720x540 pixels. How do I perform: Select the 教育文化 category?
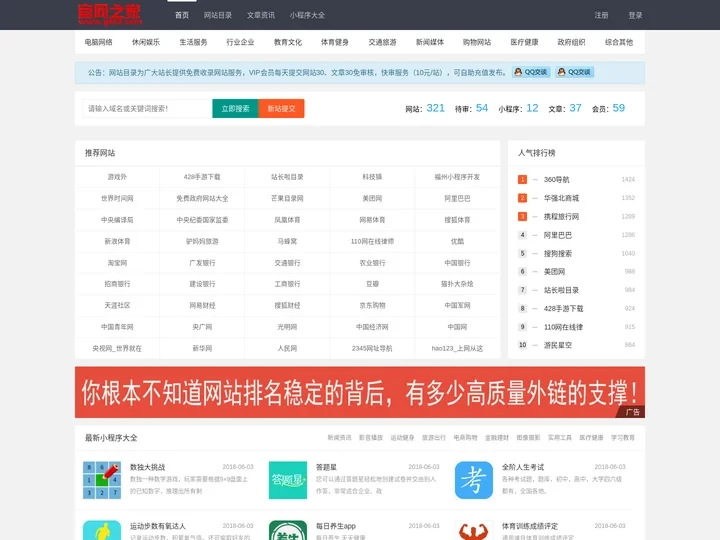point(287,42)
